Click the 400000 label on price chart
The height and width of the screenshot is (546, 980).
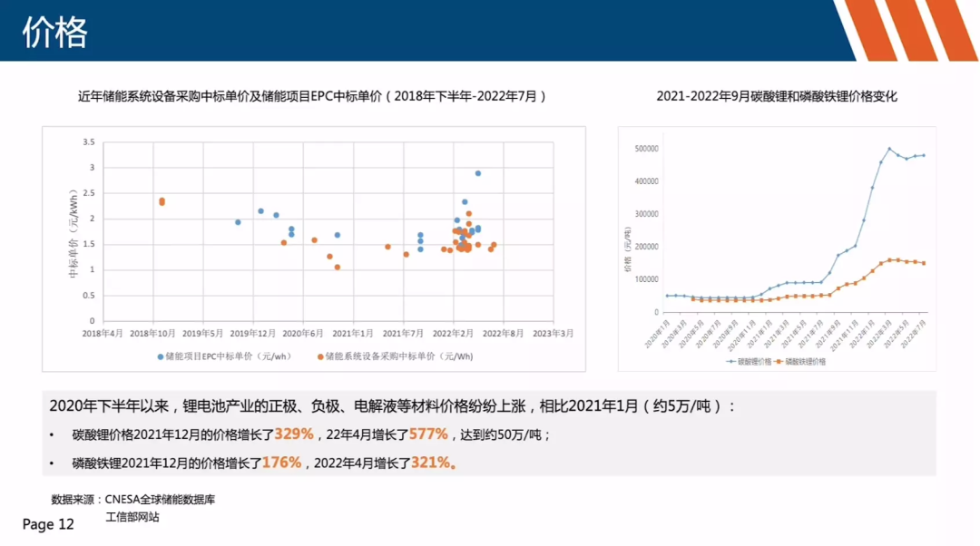(646, 181)
